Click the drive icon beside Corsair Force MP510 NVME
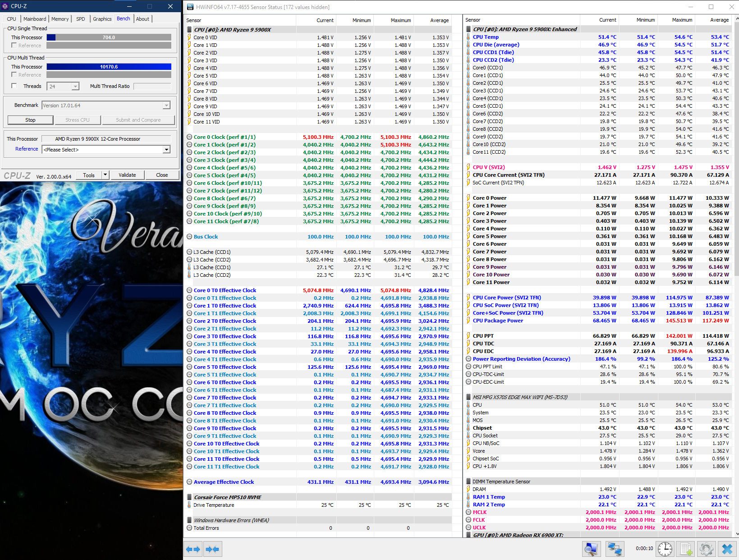 pyautogui.click(x=189, y=497)
